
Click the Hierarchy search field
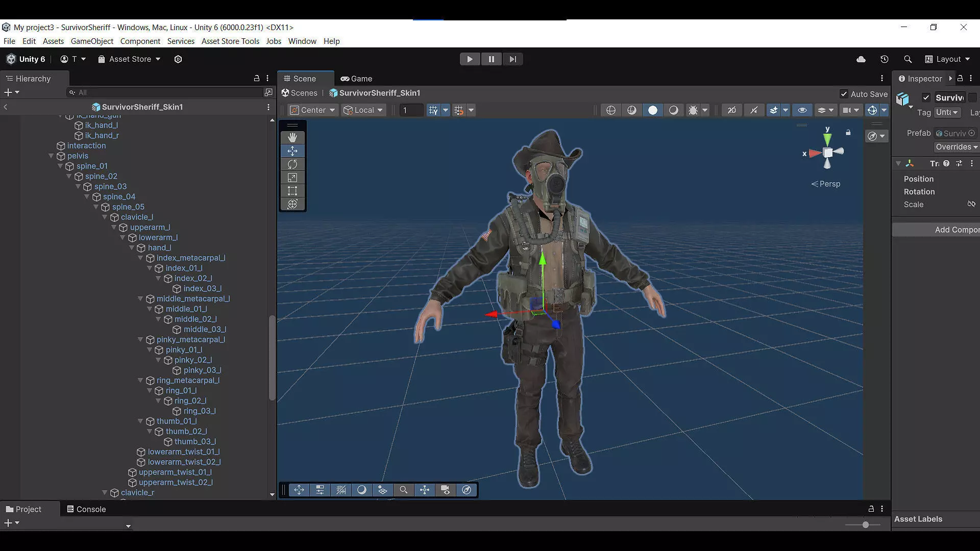coord(165,92)
